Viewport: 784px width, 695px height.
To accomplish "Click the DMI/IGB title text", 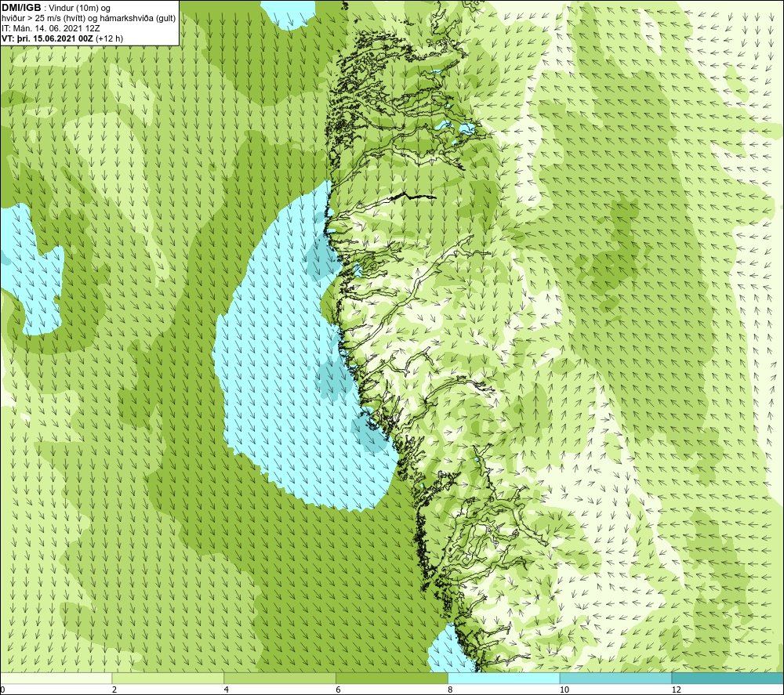I will (21, 8).
